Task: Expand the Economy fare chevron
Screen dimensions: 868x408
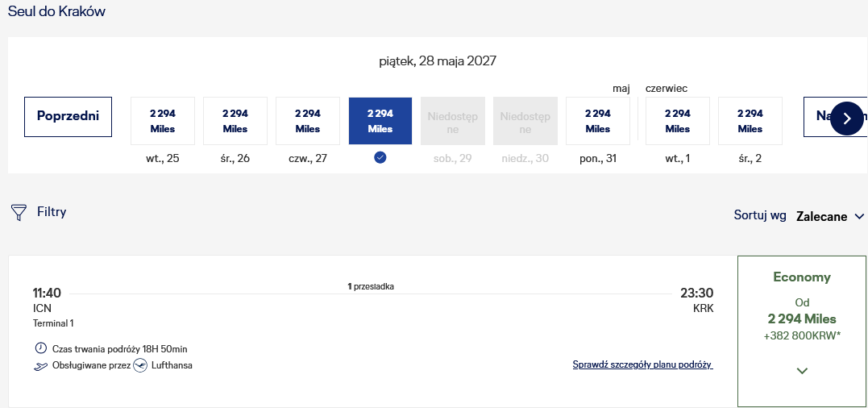Action: 802,371
